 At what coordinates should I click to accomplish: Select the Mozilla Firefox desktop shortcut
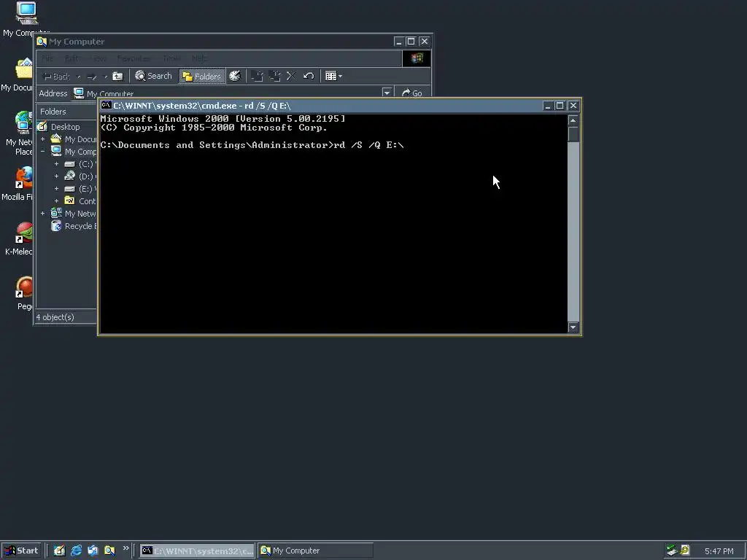click(18, 183)
